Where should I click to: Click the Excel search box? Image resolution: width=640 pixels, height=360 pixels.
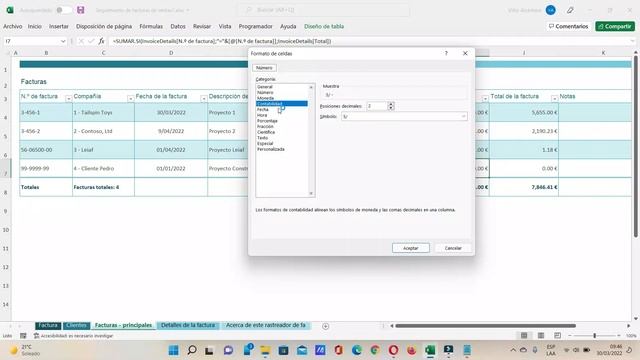324,10
